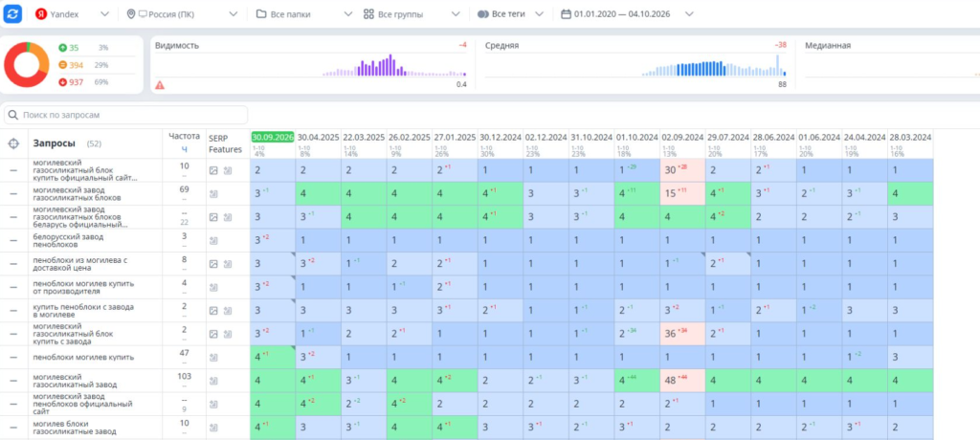Screen dimensions: 980x440
Task: Open the Yandex search engine dropdown
Action: pyautogui.click(x=72, y=13)
